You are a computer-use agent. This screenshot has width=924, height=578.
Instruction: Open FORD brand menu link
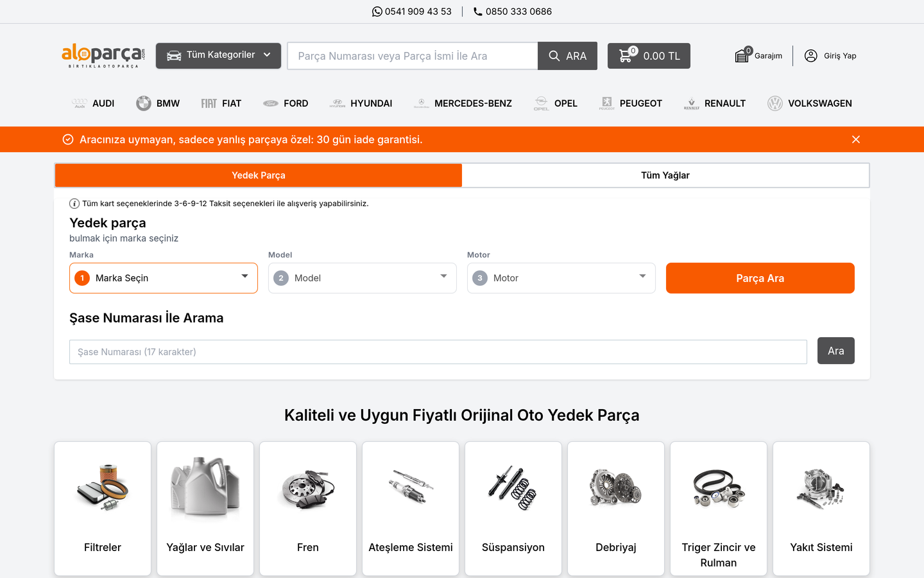coord(296,103)
